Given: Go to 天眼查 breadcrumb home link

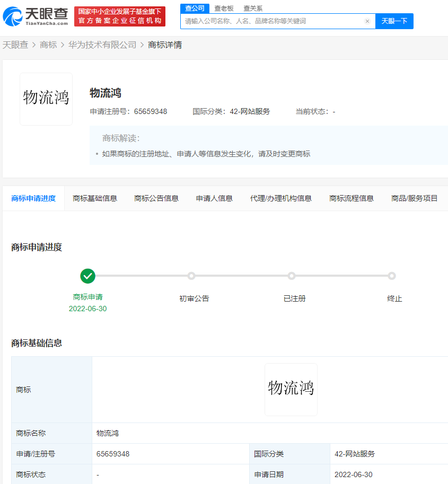Looking at the screenshot, I should 15,45.
